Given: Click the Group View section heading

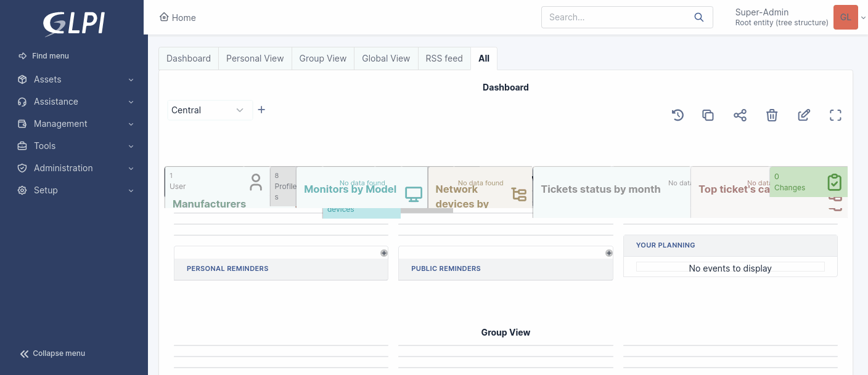Looking at the screenshot, I should click(x=506, y=333).
